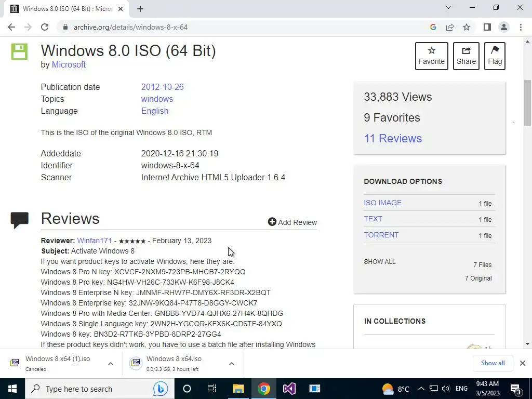Flag this item

(x=495, y=56)
